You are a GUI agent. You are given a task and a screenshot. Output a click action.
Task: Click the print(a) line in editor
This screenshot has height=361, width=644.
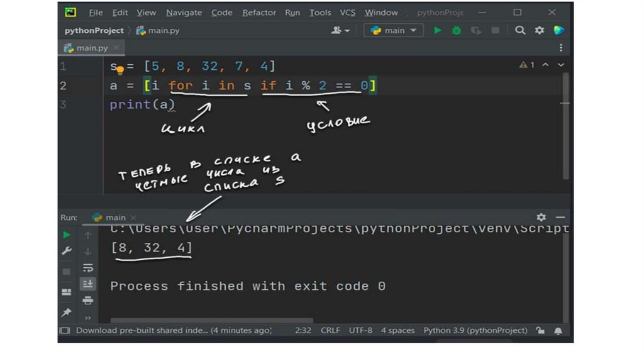[142, 105]
